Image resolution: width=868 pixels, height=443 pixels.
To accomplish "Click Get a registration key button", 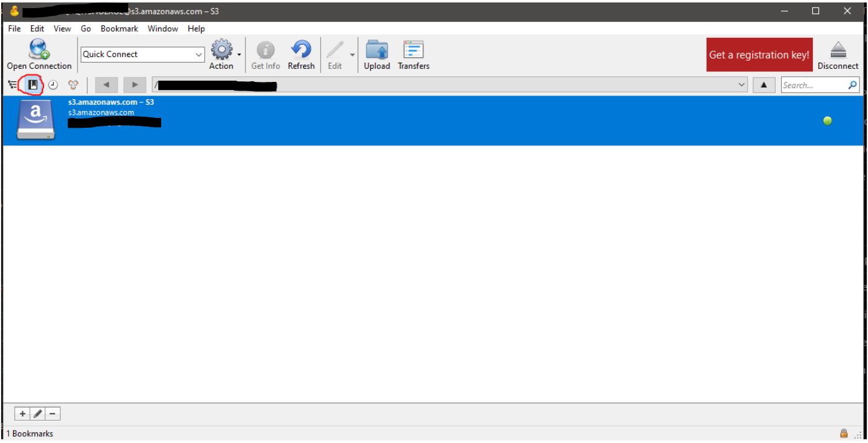I will coord(759,55).
